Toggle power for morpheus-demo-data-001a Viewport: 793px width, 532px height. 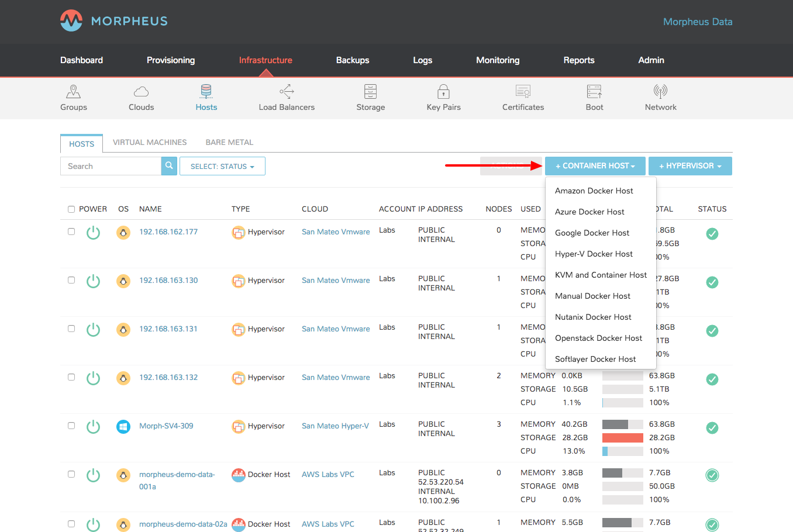click(x=94, y=476)
